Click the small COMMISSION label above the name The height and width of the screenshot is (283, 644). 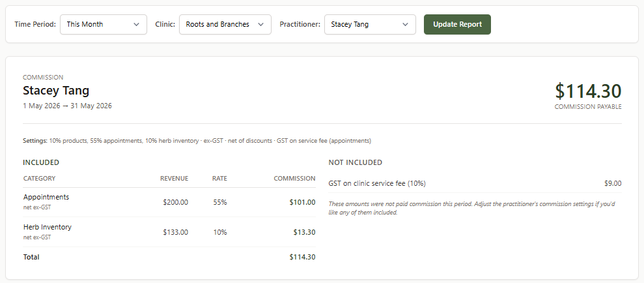43,78
